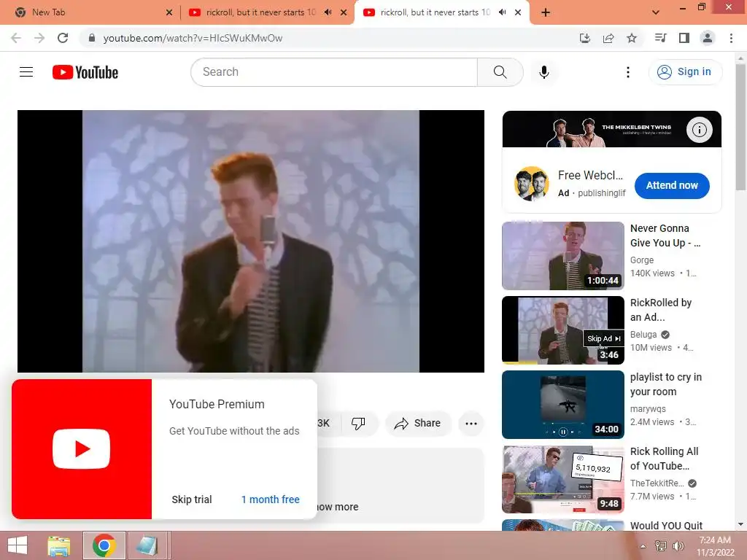View site info lock icon
The image size is (747, 560).
coord(92,38)
